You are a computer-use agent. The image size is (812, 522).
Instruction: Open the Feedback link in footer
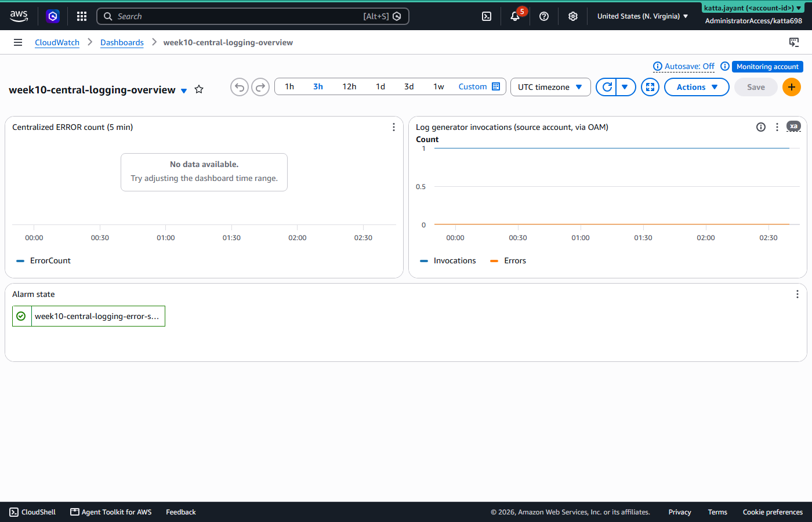(x=181, y=512)
